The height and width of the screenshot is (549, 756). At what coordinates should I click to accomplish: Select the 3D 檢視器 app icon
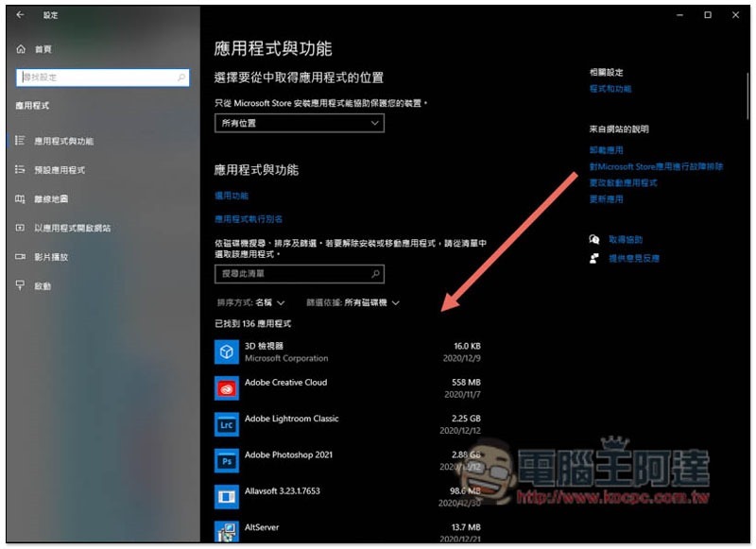(x=227, y=352)
